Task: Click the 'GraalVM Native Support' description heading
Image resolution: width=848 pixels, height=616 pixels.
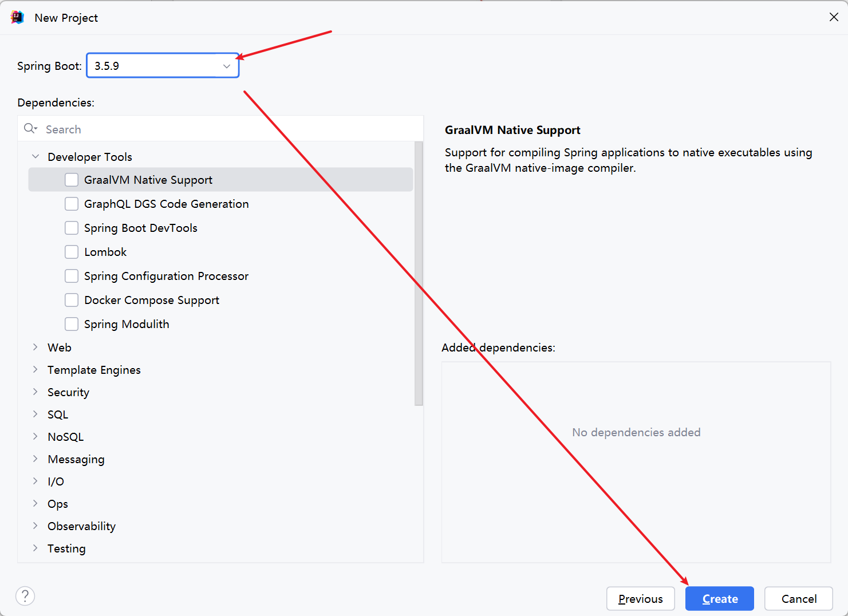Action: 512,130
